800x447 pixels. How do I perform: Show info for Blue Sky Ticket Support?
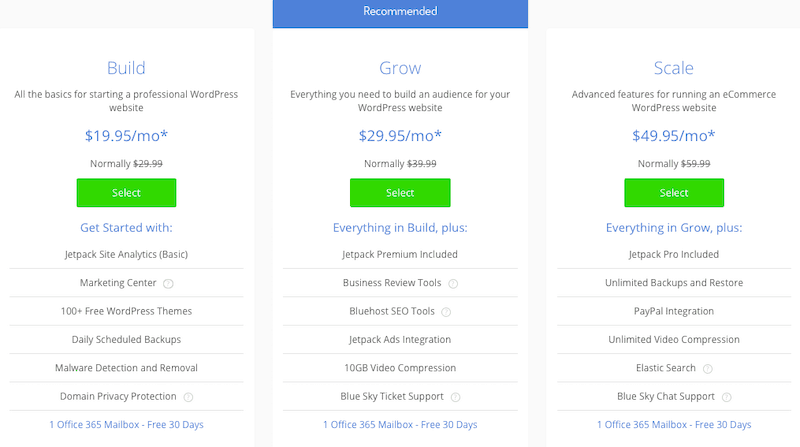click(x=455, y=396)
